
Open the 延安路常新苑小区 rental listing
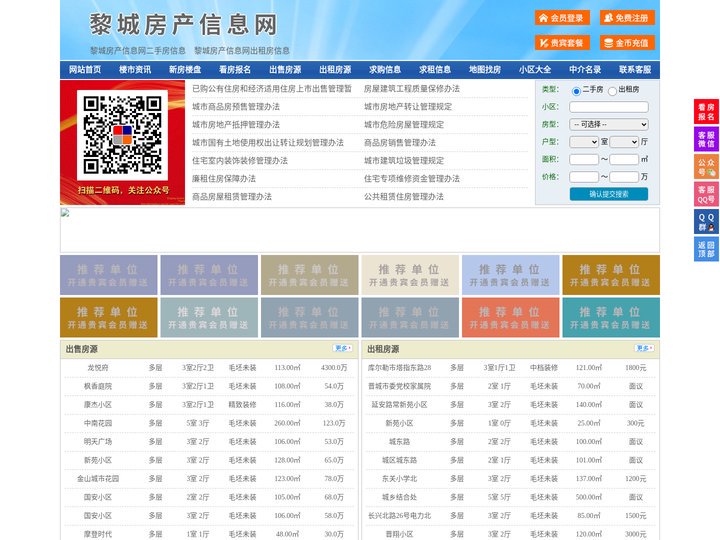399,405
